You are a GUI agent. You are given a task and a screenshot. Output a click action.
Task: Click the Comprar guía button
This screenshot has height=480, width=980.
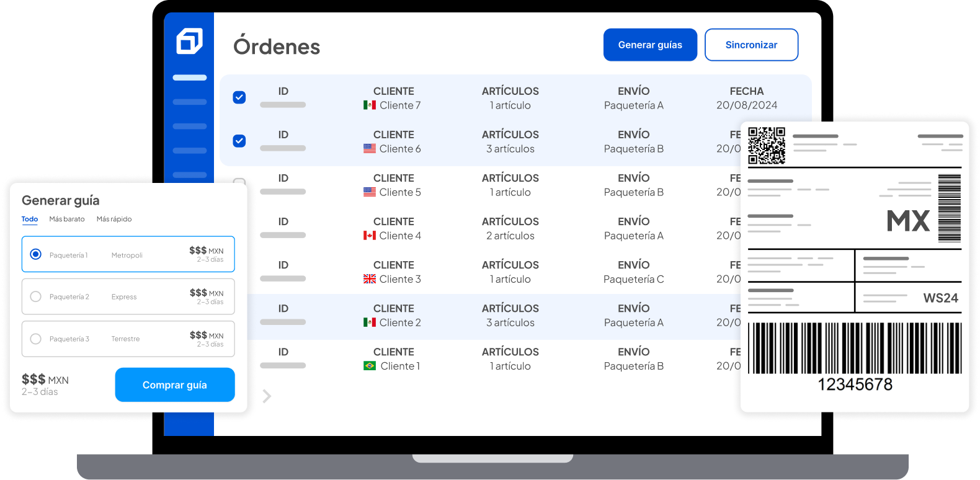click(x=175, y=384)
